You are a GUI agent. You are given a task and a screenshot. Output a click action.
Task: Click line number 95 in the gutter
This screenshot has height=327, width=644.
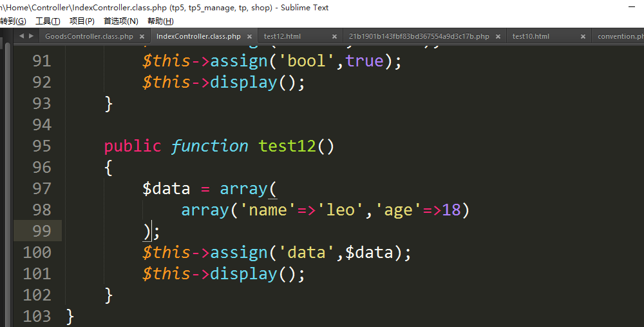click(41, 146)
